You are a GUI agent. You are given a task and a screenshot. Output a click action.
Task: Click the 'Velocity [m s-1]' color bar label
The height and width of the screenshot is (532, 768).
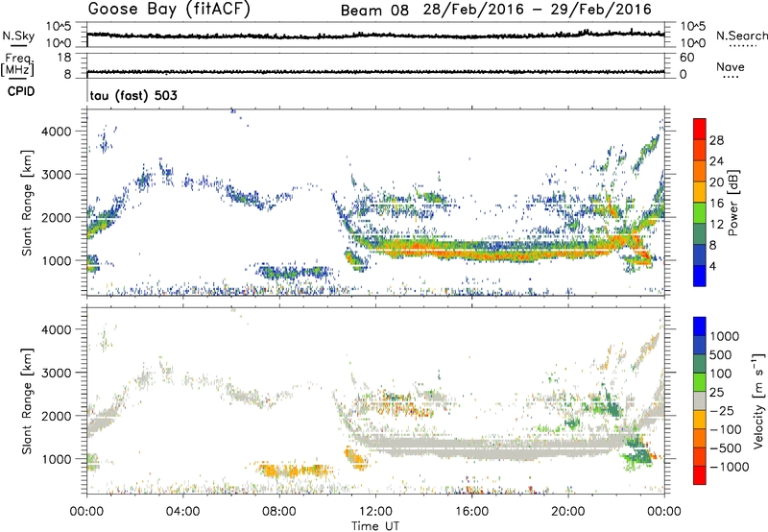tap(758, 400)
